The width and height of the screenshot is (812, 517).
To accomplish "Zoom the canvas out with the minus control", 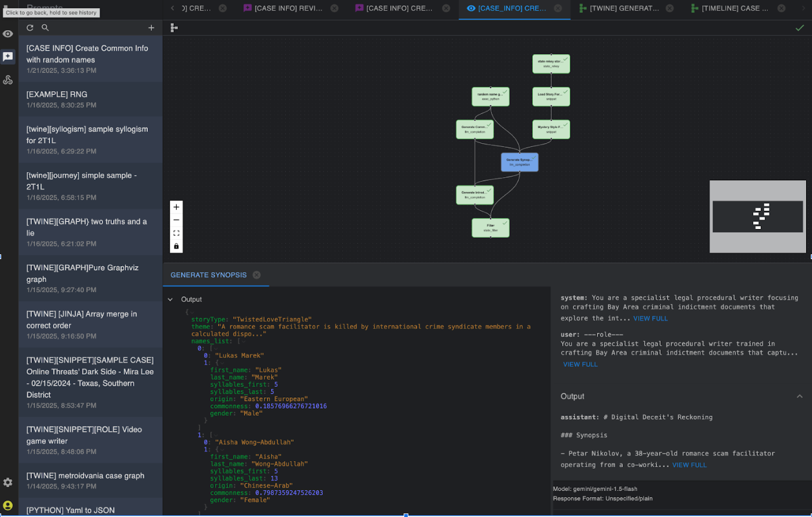I will (176, 220).
